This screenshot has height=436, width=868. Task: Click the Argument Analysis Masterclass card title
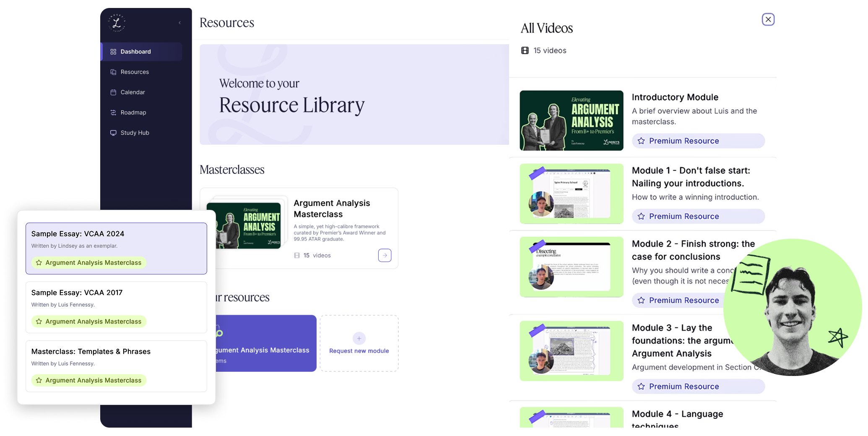332,209
